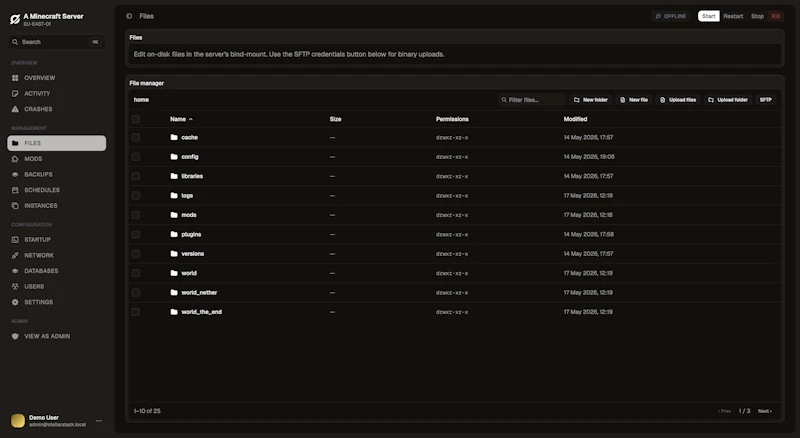The height and width of the screenshot is (438, 800).
Task: Click the libraries folder icon
Action: tap(174, 176)
